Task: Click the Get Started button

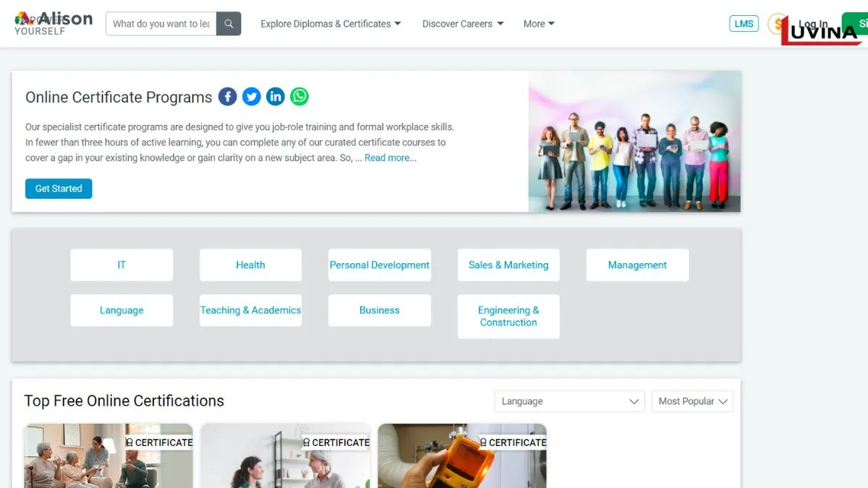Action: [59, 189]
